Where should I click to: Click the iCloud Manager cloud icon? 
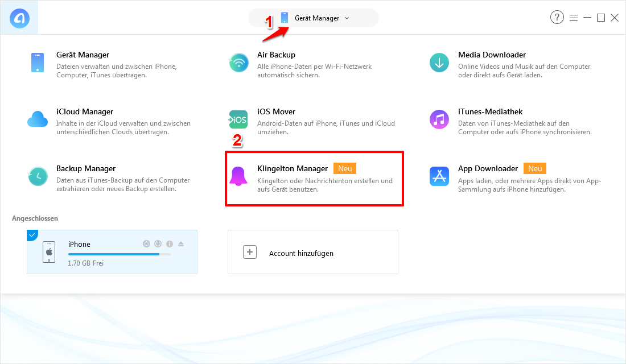pyautogui.click(x=38, y=119)
